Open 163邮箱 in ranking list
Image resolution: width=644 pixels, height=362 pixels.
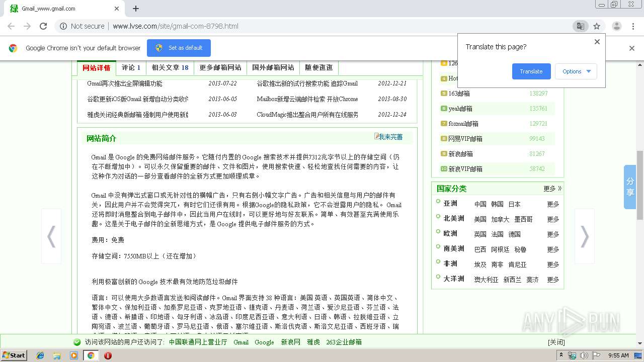point(459,94)
